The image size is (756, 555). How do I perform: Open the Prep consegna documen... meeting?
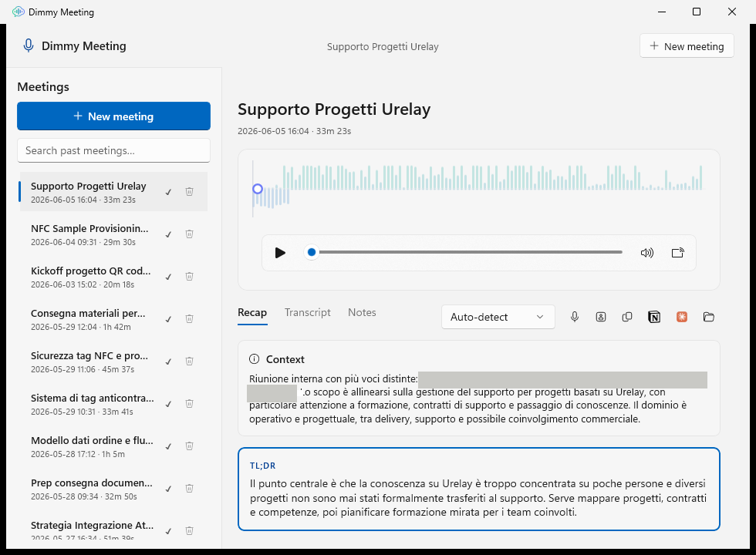pyautogui.click(x=114, y=489)
